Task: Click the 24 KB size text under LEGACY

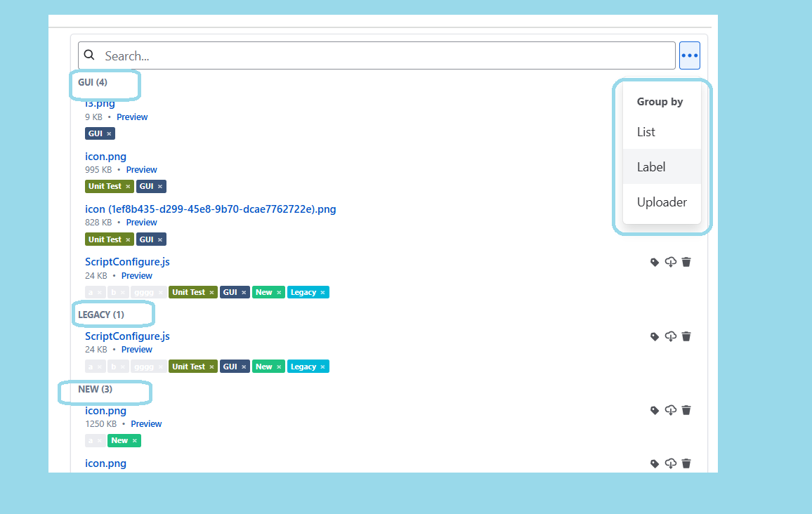Action: point(96,350)
